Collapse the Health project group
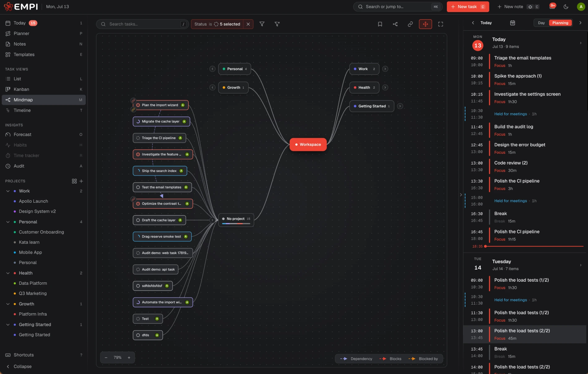Viewport: 588px width, 374px height. tap(8, 273)
